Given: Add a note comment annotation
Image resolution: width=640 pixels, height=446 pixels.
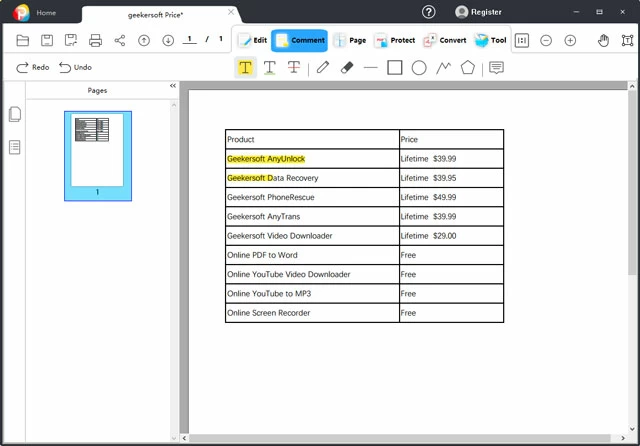Looking at the screenshot, I should 496,68.
